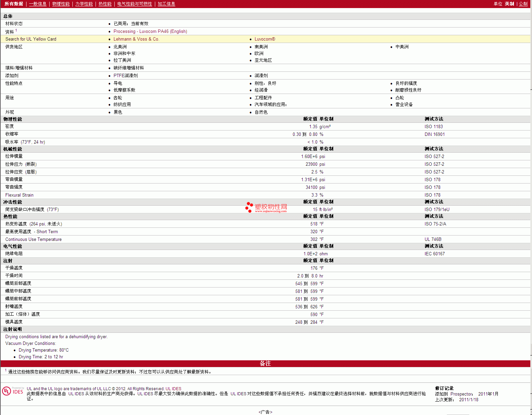This screenshot has width=532, height=415.
Task: Switch to the 热性能 tab
Action: [105, 4]
